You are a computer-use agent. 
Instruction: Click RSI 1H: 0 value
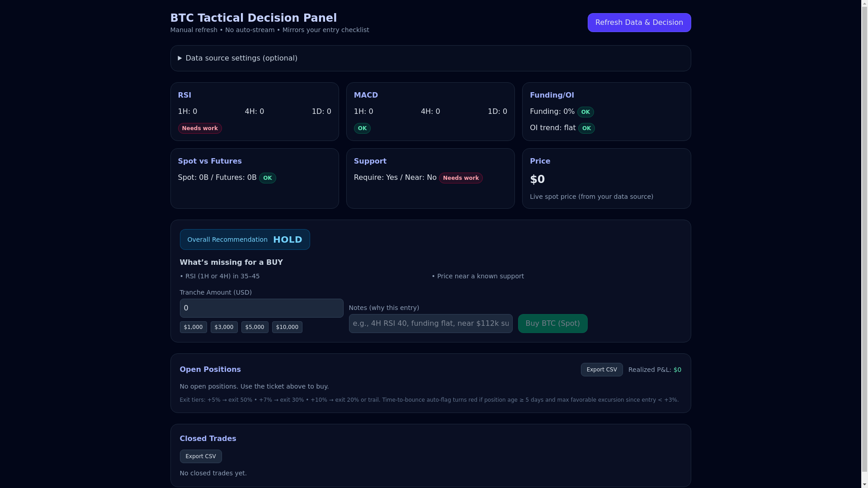click(188, 112)
